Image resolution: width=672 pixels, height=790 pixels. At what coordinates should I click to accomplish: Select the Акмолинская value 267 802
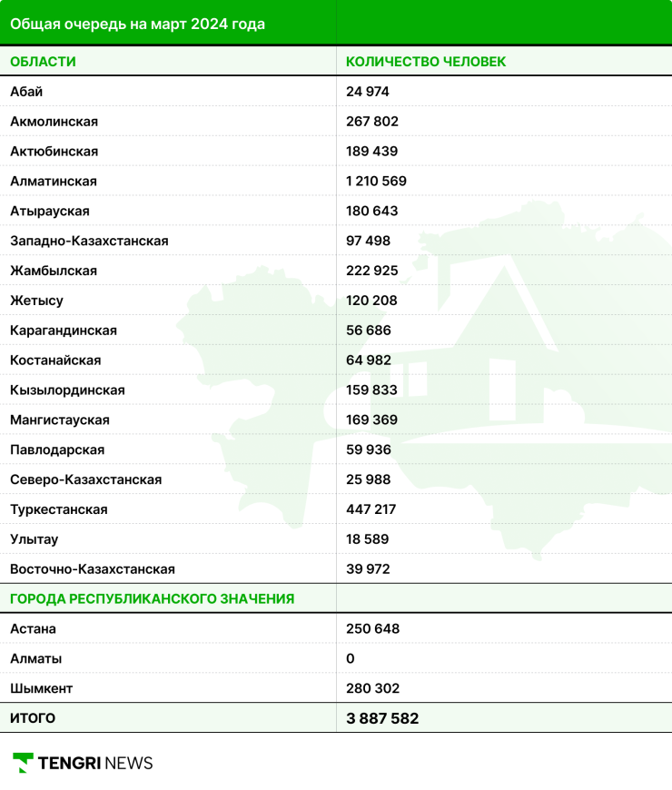(372, 122)
